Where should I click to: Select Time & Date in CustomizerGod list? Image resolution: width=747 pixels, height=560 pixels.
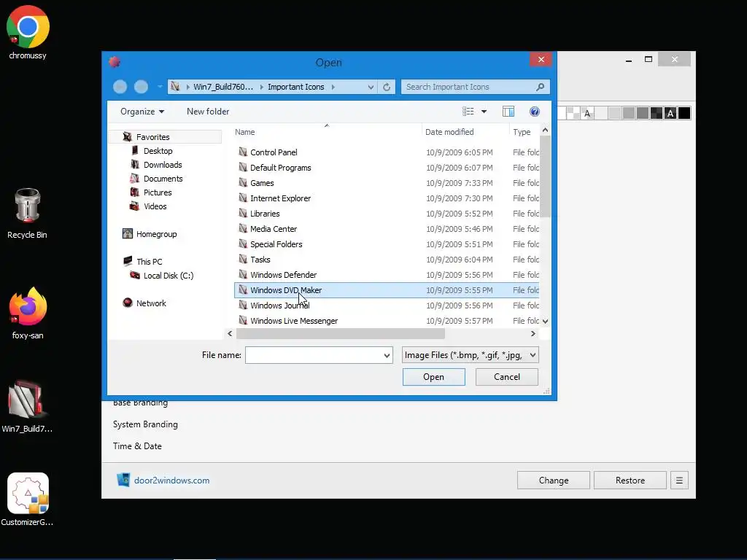click(137, 446)
